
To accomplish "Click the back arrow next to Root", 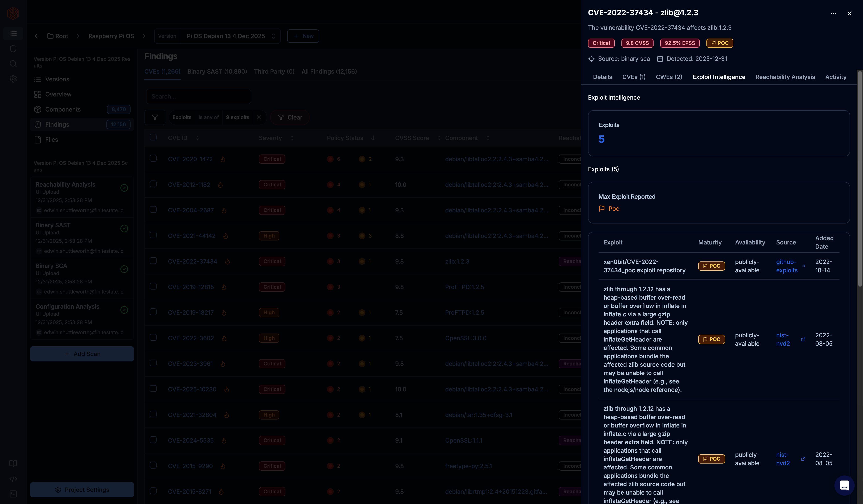I will [37, 36].
